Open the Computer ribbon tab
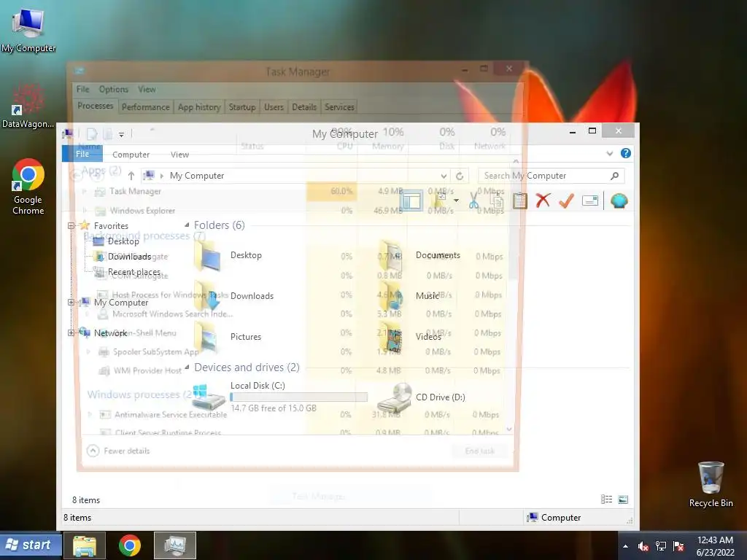This screenshot has height=560, width=747. click(x=131, y=155)
